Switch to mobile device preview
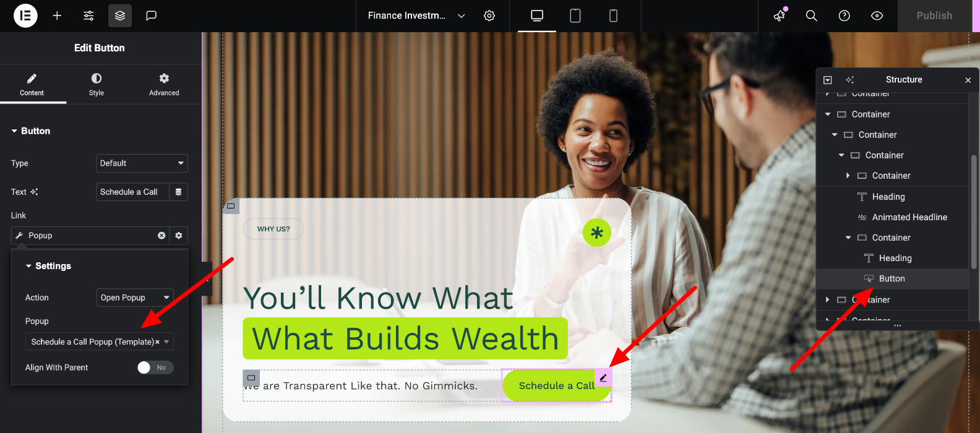 coord(613,15)
